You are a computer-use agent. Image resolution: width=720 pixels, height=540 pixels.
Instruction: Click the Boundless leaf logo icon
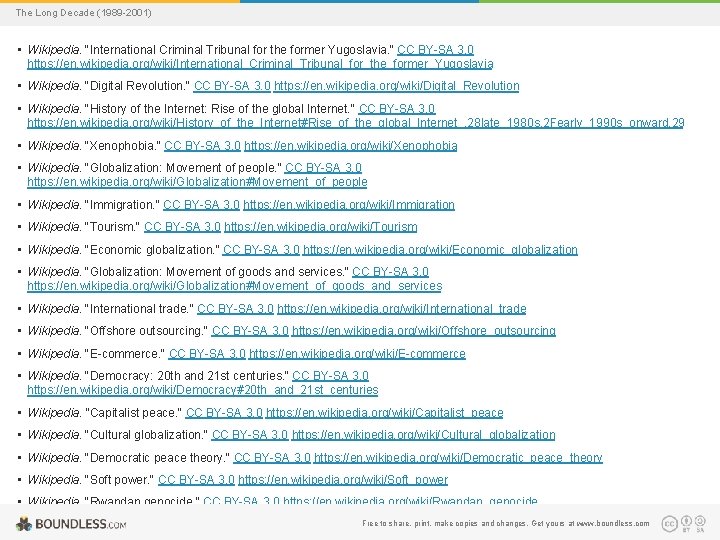tap(24, 524)
